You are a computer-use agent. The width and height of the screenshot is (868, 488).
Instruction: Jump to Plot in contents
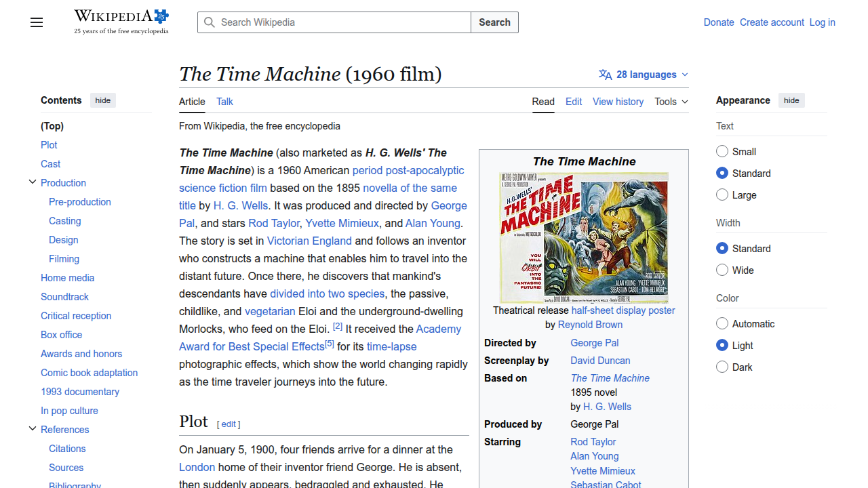(49, 145)
